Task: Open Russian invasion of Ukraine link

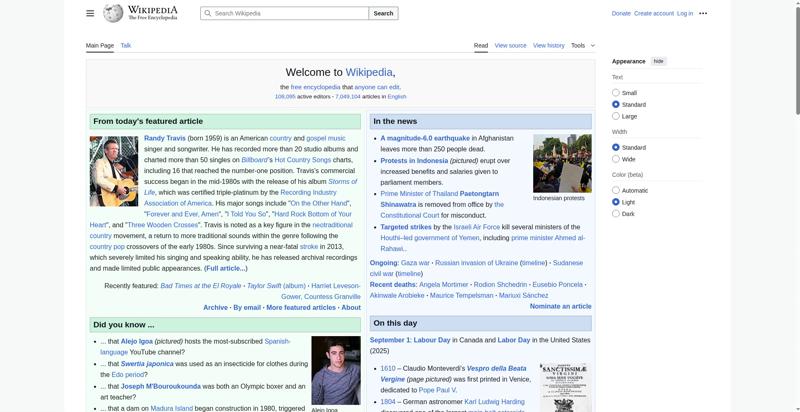Action: coord(477,263)
